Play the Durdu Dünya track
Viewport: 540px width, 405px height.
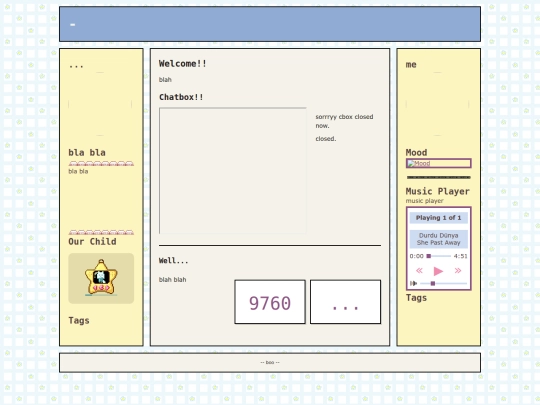[x=438, y=271]
